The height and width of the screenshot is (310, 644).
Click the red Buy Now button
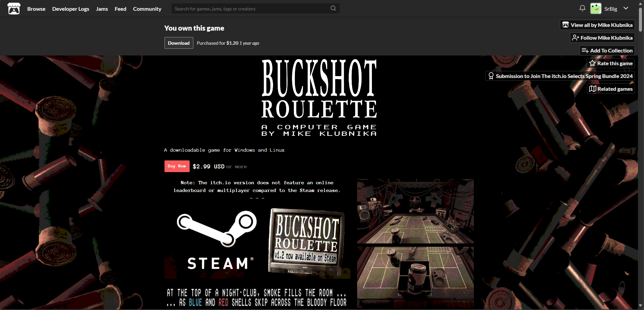pyautogui.click(x=177, y=166)
